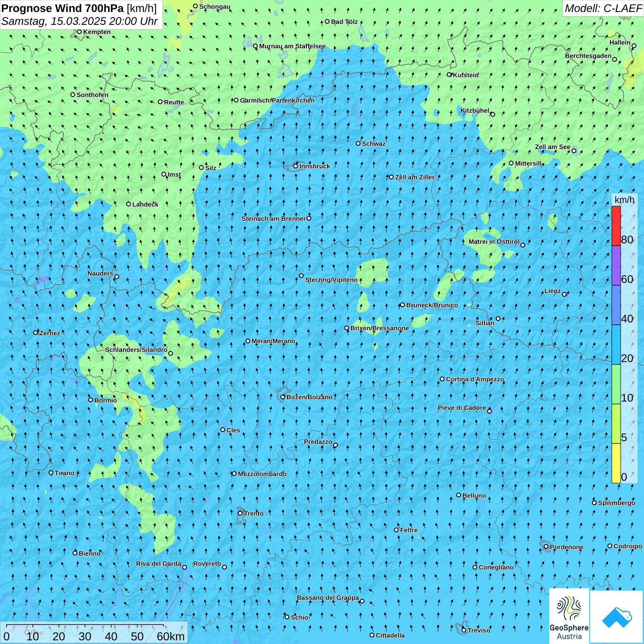Click the Treviso city label

pyautogui.click(x=479, y=630)
